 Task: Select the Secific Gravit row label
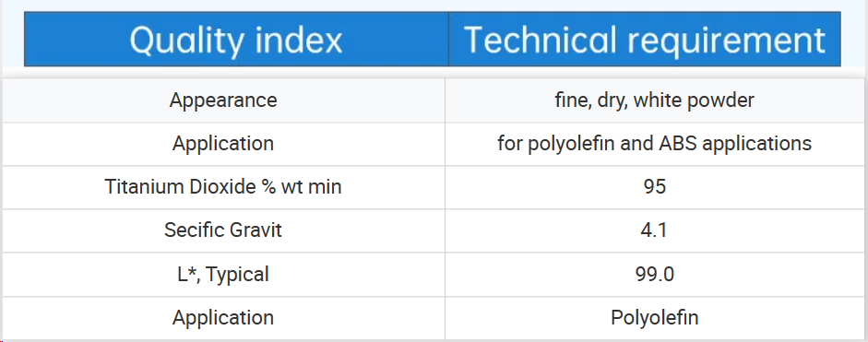click(223, 230)
